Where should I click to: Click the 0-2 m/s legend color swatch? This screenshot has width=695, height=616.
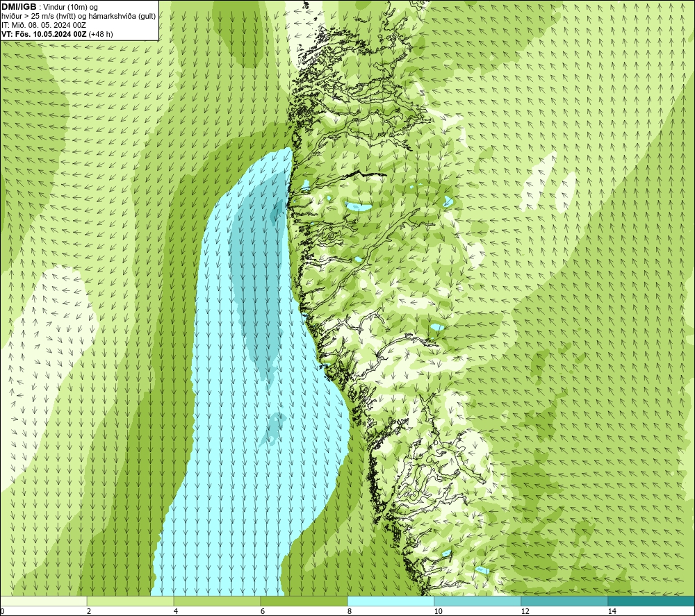[43, 601]
